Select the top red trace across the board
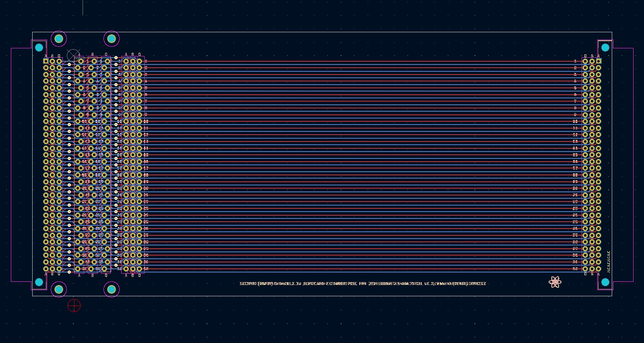 coord(362,61)
